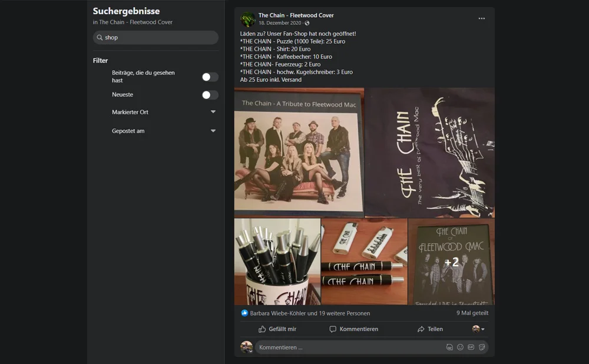Open the post options three-dot menu
589x364 pixels.
click(x=482, y=18)
